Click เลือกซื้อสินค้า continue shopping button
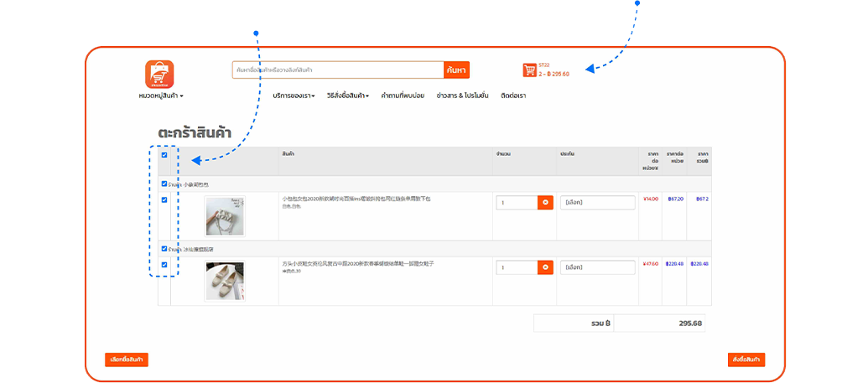The image size is (868, 383). coord(127,360)
